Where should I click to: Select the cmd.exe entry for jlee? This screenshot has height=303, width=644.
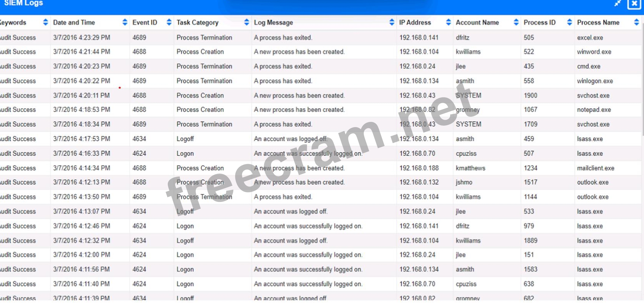(588, 66)
